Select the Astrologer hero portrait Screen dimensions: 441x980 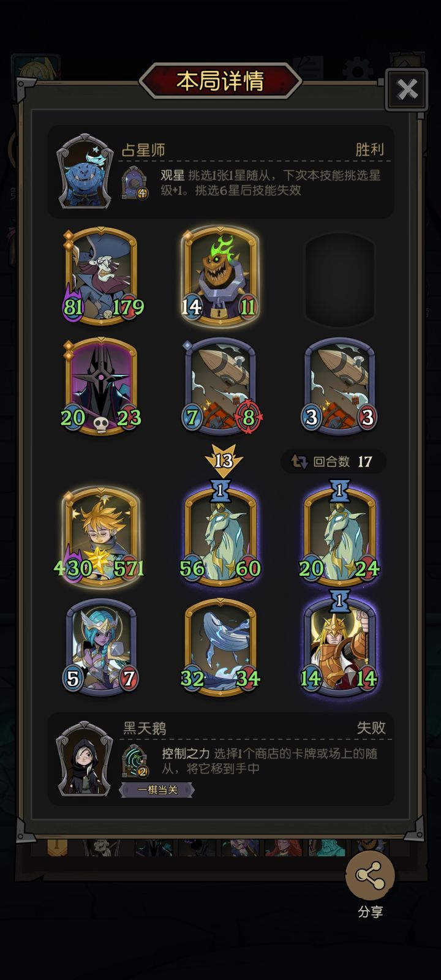[x=85, y=172]
